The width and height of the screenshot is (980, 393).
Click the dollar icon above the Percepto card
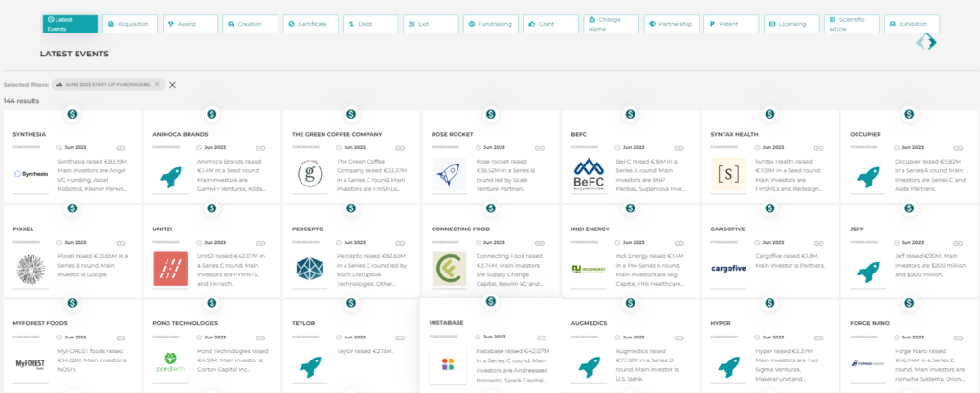pyautogui.click(x=351, y=208)
